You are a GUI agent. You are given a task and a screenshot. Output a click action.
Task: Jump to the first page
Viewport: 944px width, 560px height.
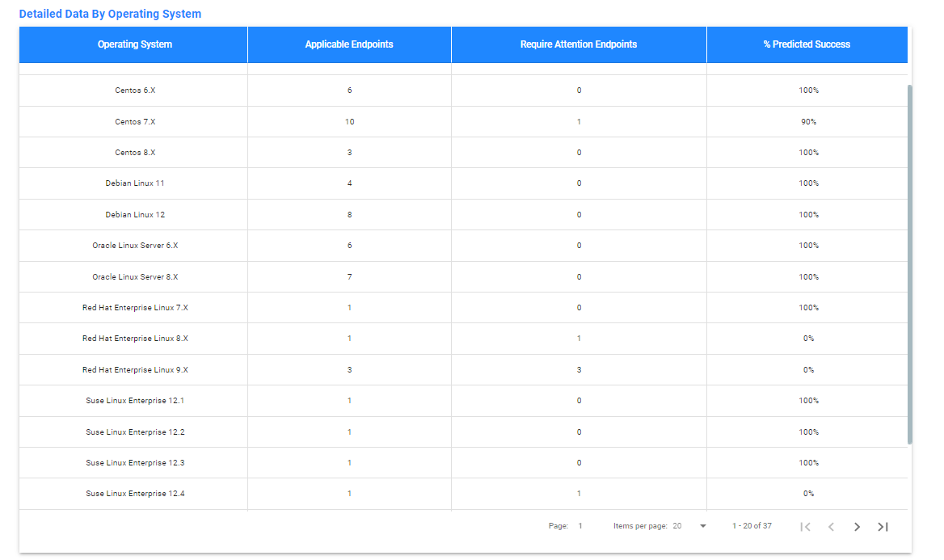[805, 526]
